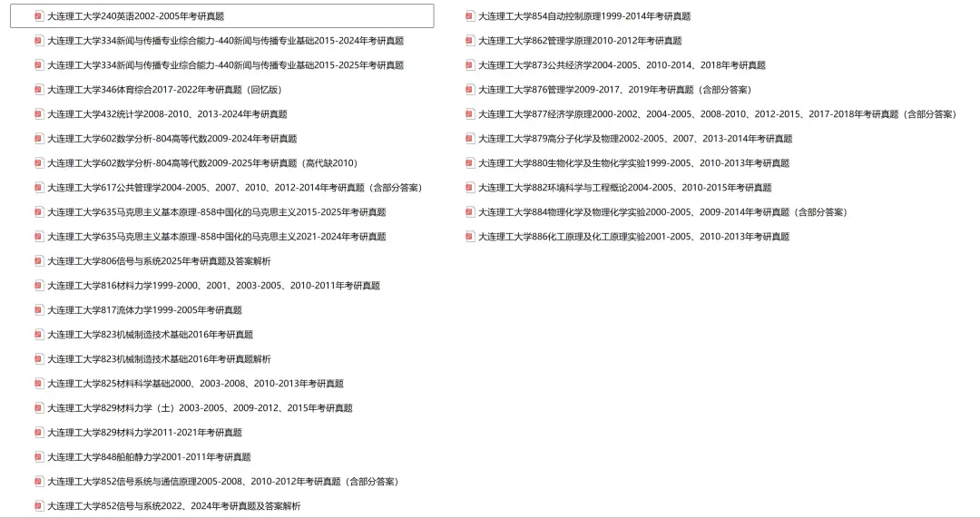
Task: Select 882环境科学与工程概论2004-2005 file name
Action: click(625, 188)
